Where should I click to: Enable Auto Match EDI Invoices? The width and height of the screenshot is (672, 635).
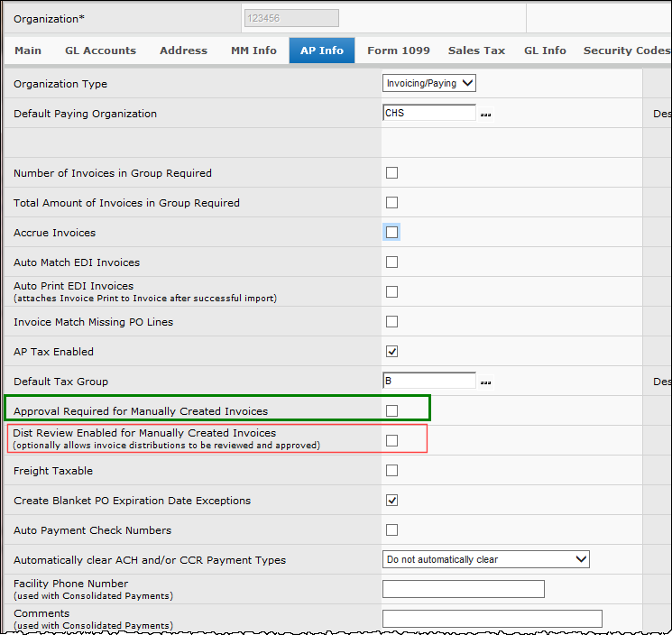[x=391, y=262]
